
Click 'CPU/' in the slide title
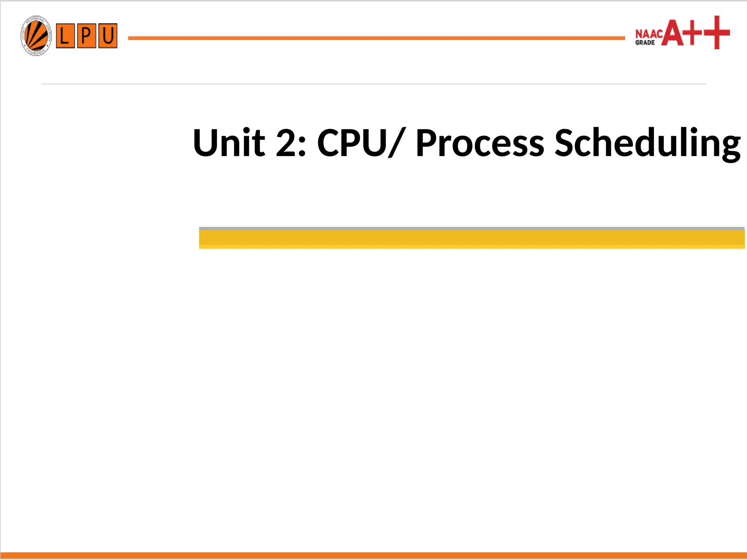pos(361,143)
